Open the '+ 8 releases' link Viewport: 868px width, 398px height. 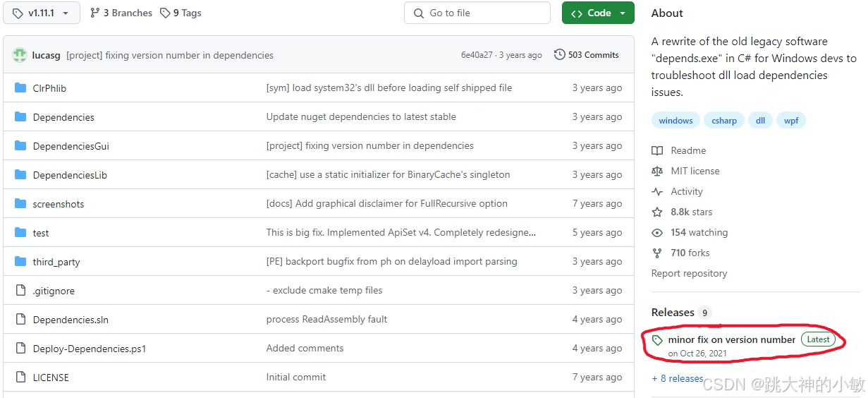pyautogui.click(x=678, y=378)
